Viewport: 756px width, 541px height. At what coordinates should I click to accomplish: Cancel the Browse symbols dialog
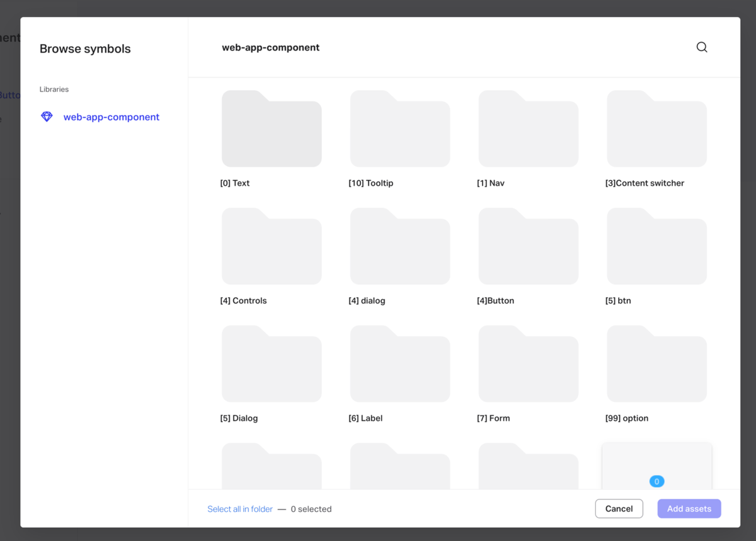click(x=619, y=509)
